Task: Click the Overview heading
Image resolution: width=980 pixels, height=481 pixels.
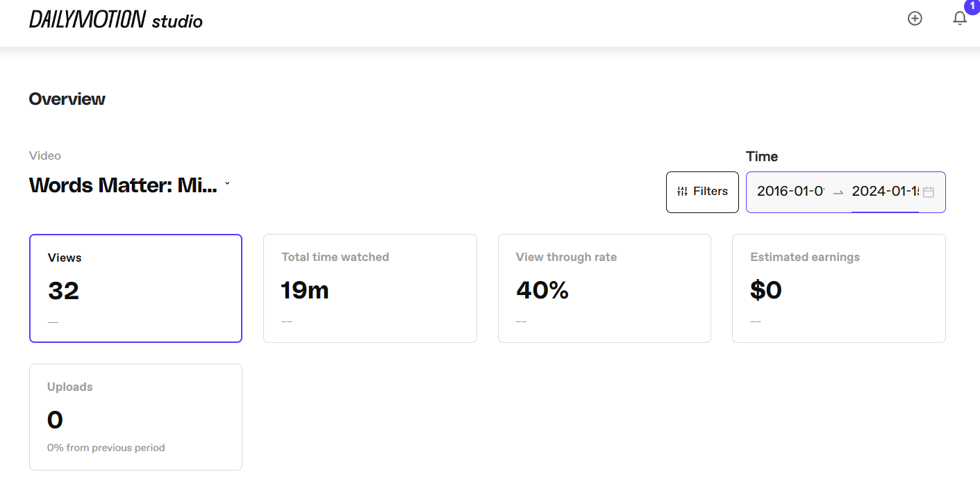Action: tap(67, 99)
